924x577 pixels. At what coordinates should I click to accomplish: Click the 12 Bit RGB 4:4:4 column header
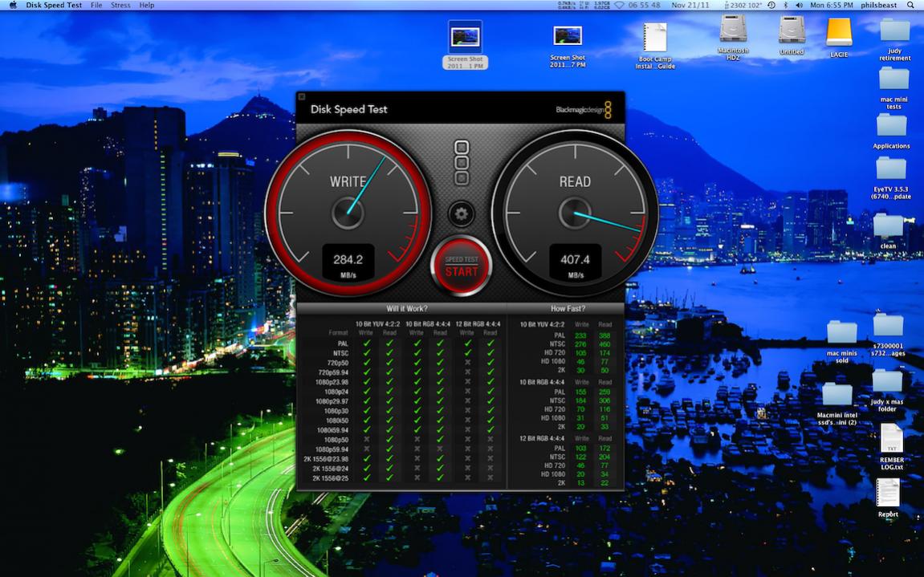coord(478,324)
